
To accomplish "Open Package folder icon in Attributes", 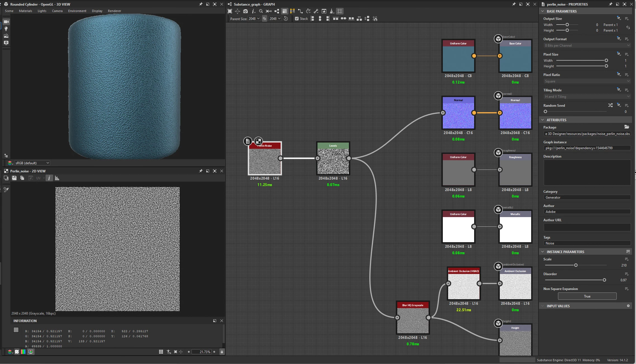I will point(626,127).
